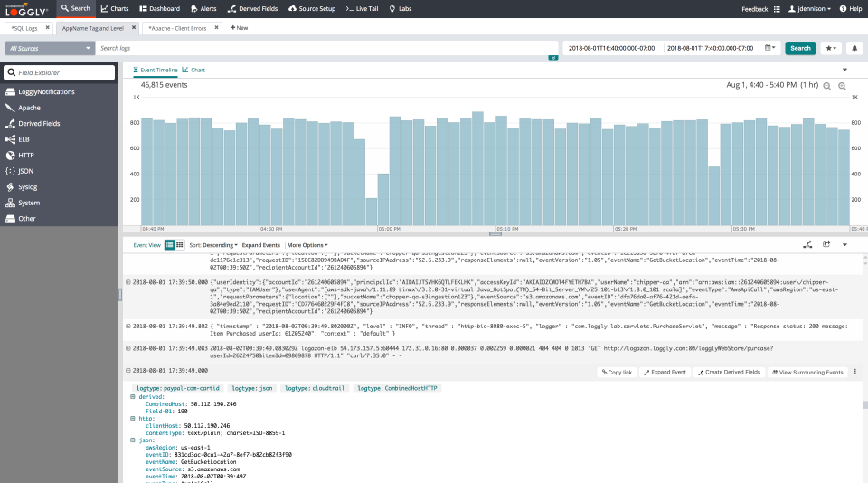Focus the Search logs input field
The height and width of the screenshot is (483, 868).
pos(326,48)
